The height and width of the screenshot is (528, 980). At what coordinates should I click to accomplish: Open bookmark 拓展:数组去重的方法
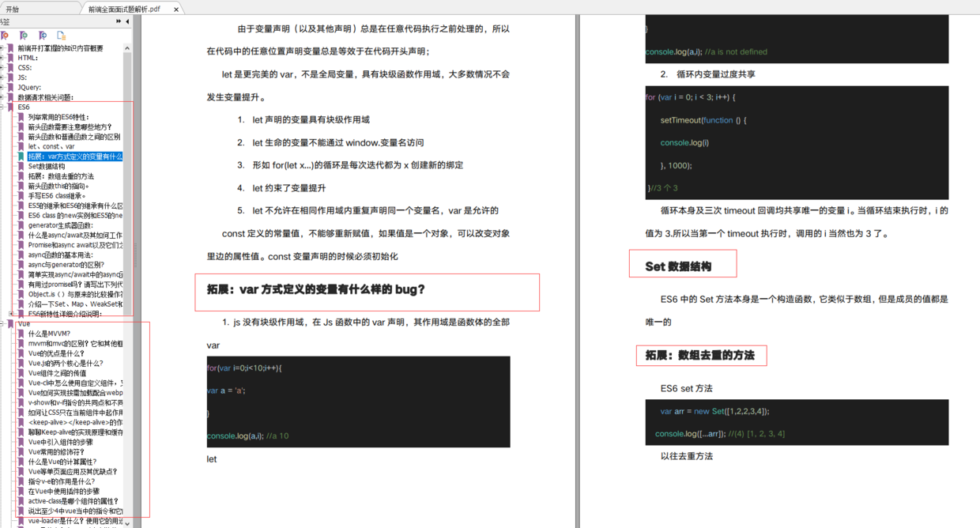[x=61, y=176]
